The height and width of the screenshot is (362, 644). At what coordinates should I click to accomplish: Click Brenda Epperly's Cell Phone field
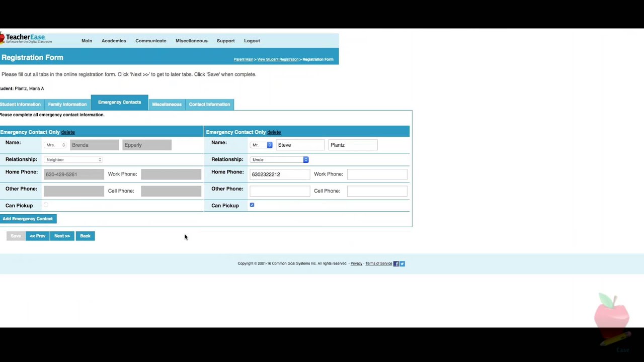point(171,191)
